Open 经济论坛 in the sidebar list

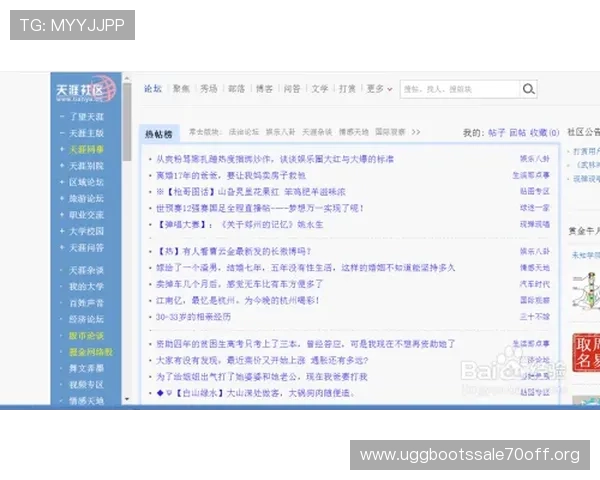click(86, 319)
